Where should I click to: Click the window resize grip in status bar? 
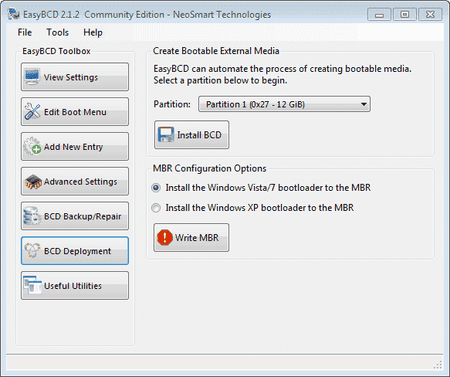(x=438, y=365)
